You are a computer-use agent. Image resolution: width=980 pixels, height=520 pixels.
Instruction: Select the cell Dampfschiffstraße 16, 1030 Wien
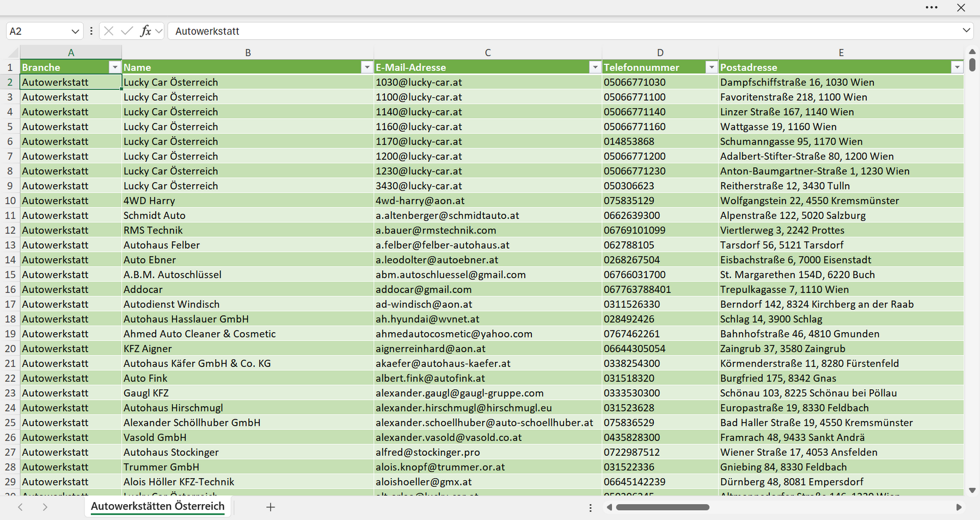[841, 82]
